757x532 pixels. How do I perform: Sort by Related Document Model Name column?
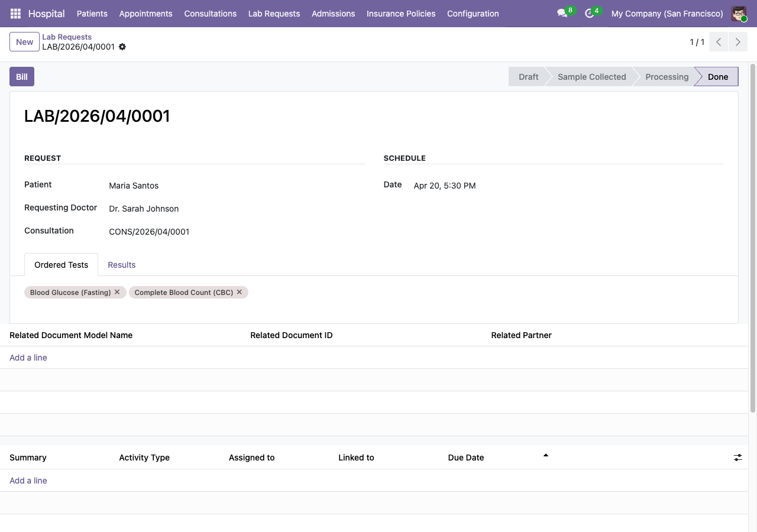pos(71,335)
